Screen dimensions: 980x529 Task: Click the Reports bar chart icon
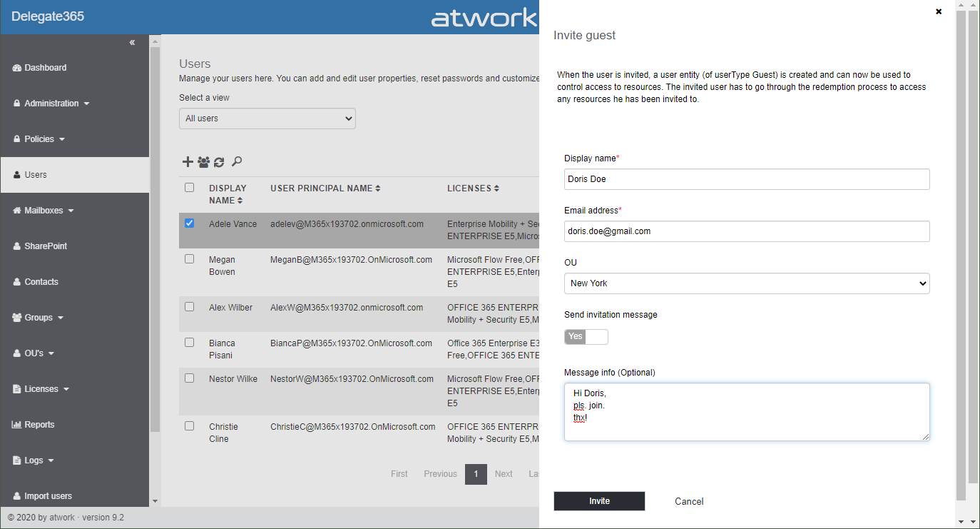coord(17,425)
